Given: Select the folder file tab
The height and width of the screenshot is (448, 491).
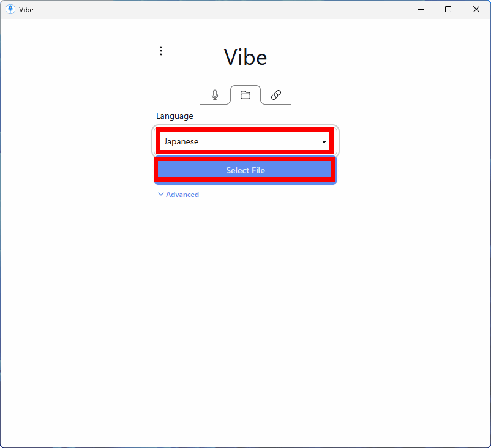Looking at the screenshot, I should [245, 95].
